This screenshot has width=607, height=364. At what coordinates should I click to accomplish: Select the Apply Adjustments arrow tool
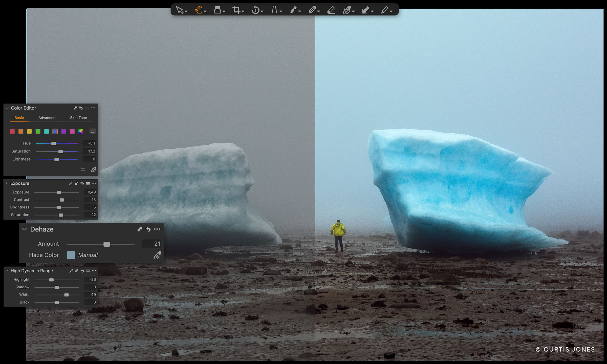tap(366, 10)
